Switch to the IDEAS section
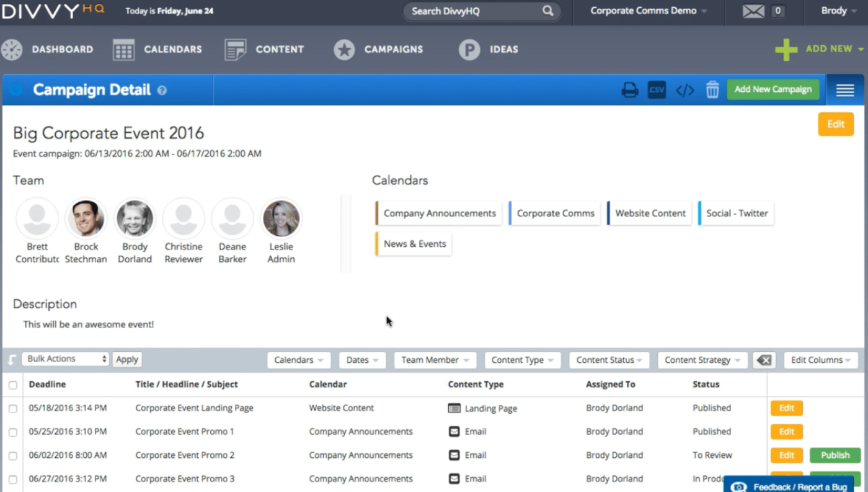Viewport: 868px width, 492px height. 503,50
